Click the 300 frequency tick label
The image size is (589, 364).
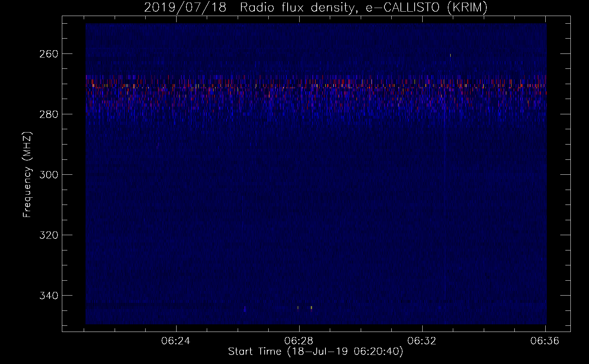tap(48, 175)
